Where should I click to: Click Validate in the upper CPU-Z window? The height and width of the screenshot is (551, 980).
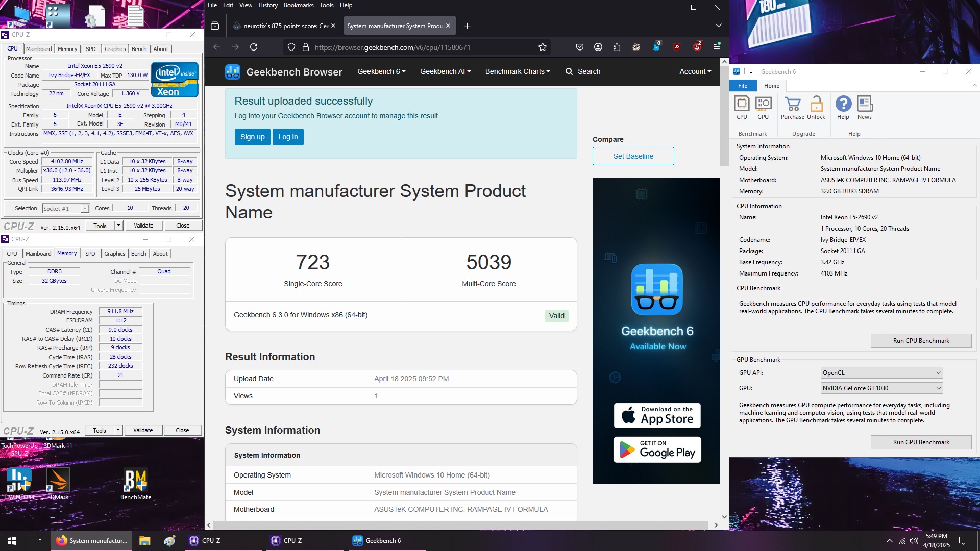[x=143, y=226]
